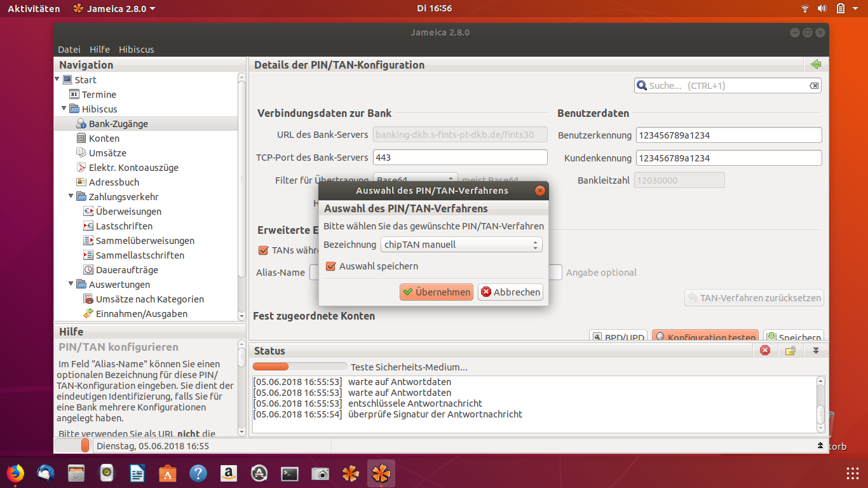The image size is (868, 488).
Task: Open the Bezeichnung chipTAN manuell dropdown
Action: (x=461, y=244)
